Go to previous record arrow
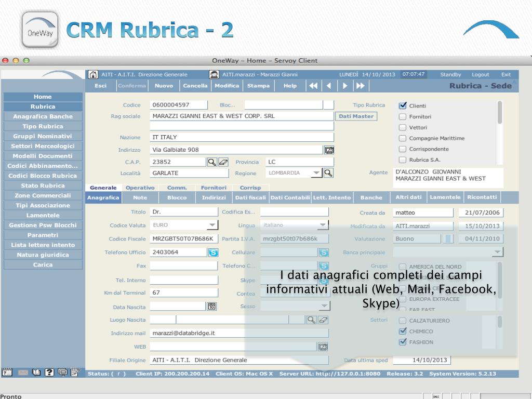Viewport: 532px width, 399px height. (329, 86)
